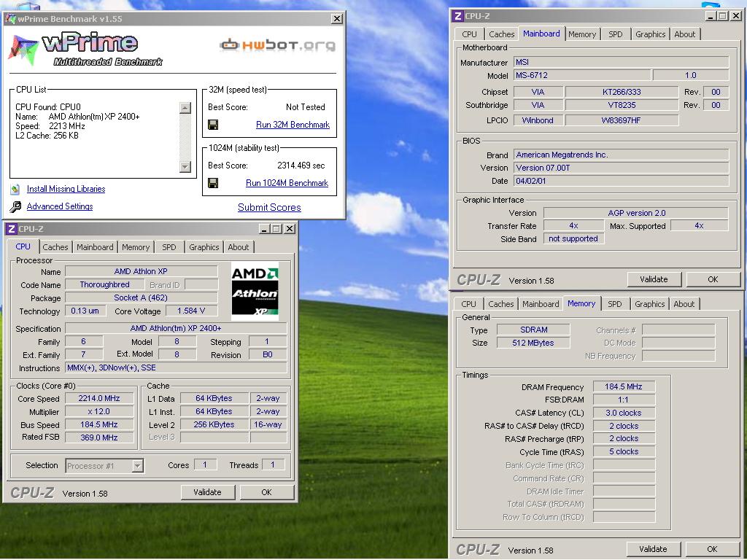Click the CPU-Z icon in the Mainboard window title bar

(458, 16)
